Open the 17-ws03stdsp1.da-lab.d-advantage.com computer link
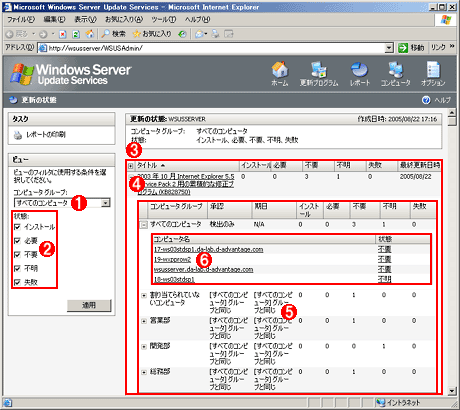The image size is (460, 410). [208, 249]
